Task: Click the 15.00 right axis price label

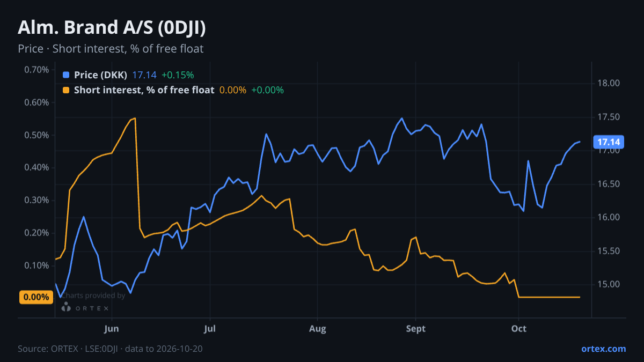Action: pos(609,284)
